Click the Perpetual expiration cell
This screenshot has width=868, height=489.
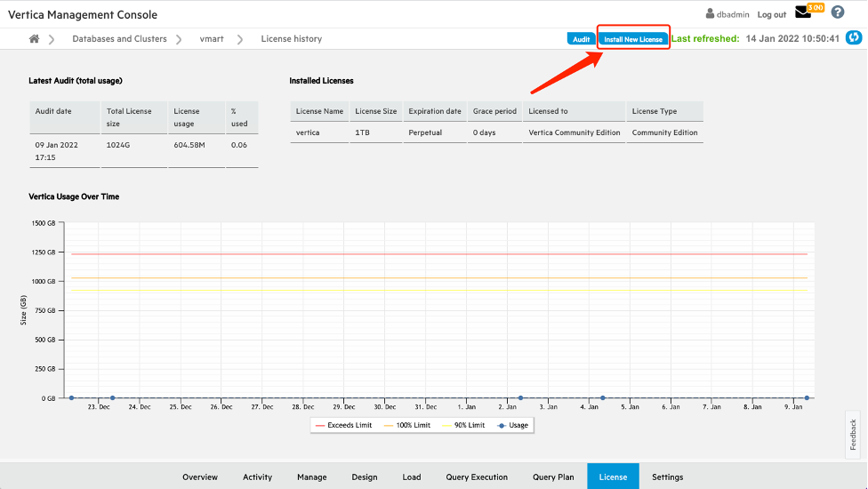[x=435, y=132]
